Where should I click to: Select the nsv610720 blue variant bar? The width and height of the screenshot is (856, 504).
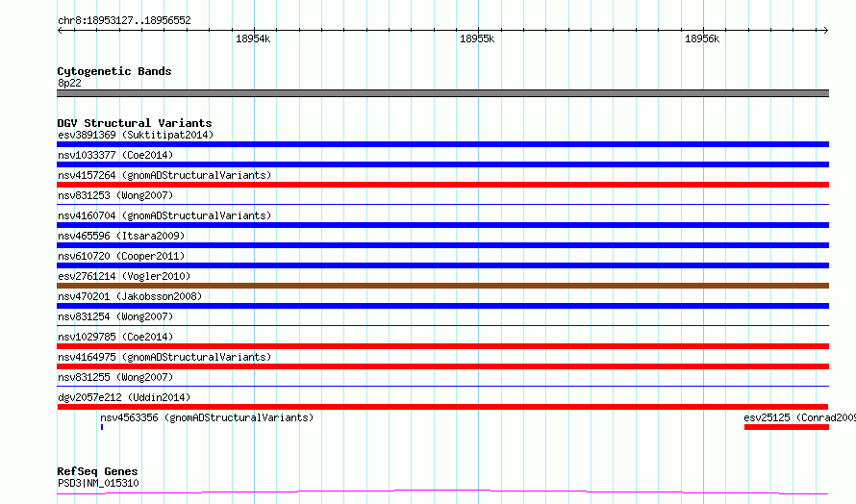pyautogui.click(x=442, y=265)
